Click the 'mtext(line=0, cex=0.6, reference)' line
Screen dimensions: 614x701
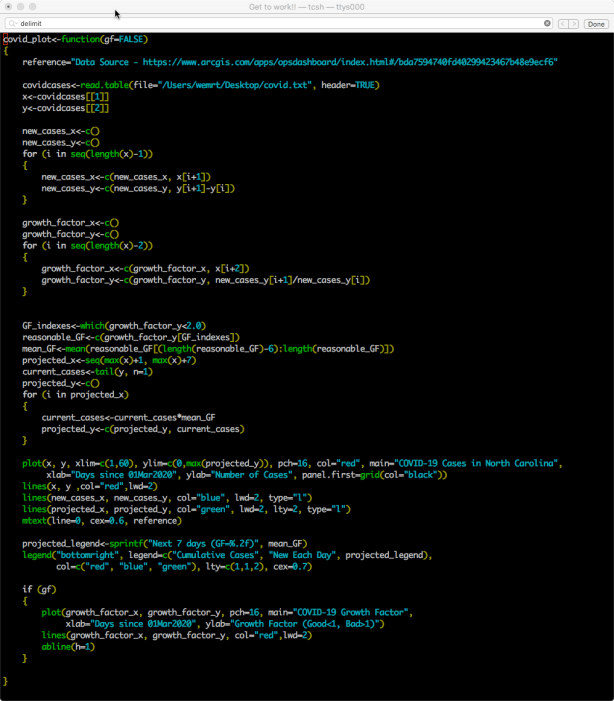point(102,521)
